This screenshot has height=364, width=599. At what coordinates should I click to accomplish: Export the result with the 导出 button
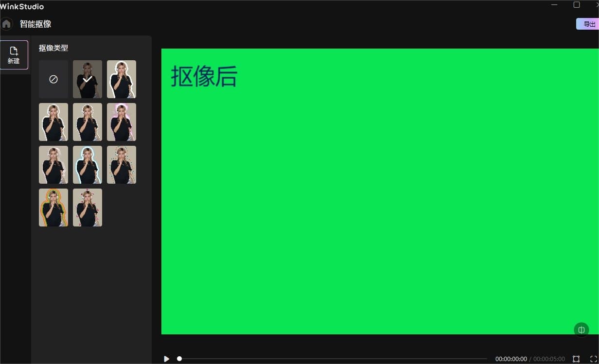pyautogui.click(x=588, y=23)
